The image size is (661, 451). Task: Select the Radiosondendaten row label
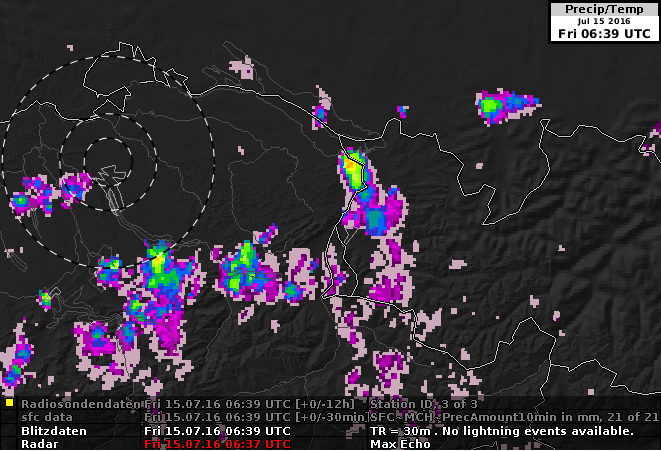(81, 404)
